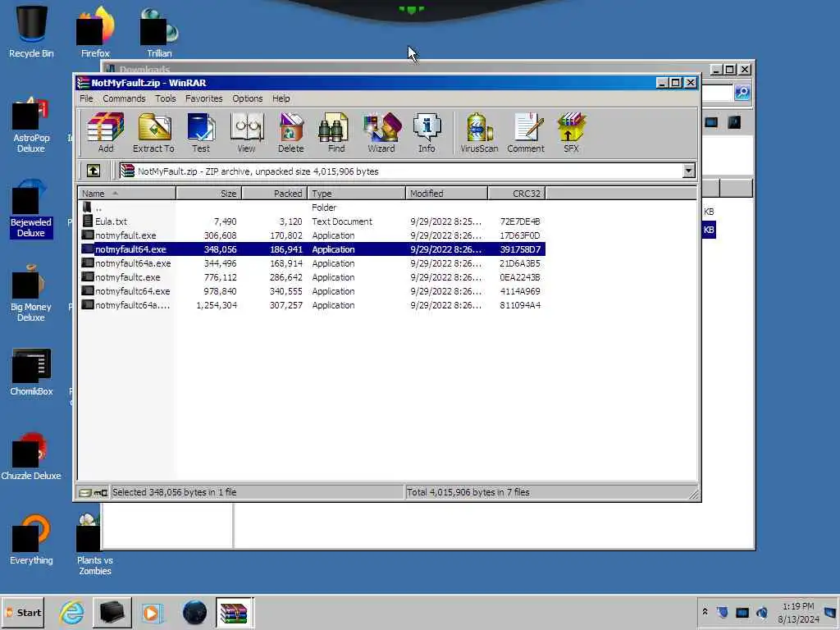Select the notmyfaultc64.exe file

click(312, 291)
